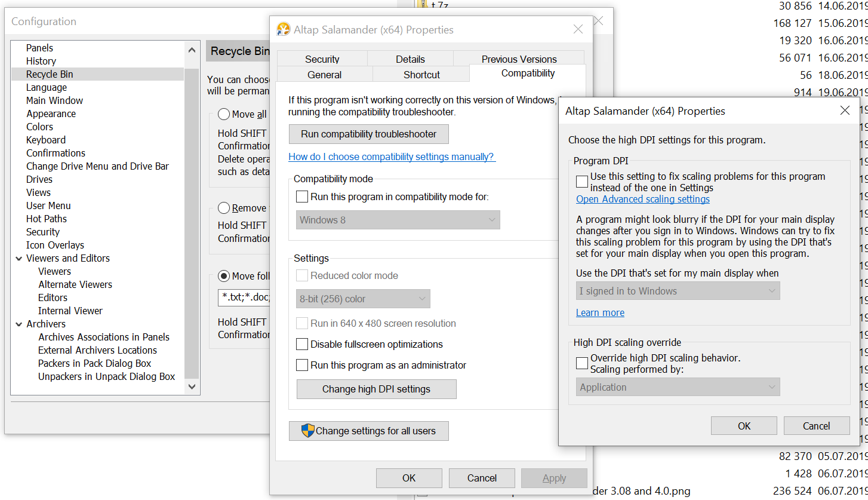Switch to the Shortcut tab
Viewport: 868px width, 500px height.
[x=421, y=75]
